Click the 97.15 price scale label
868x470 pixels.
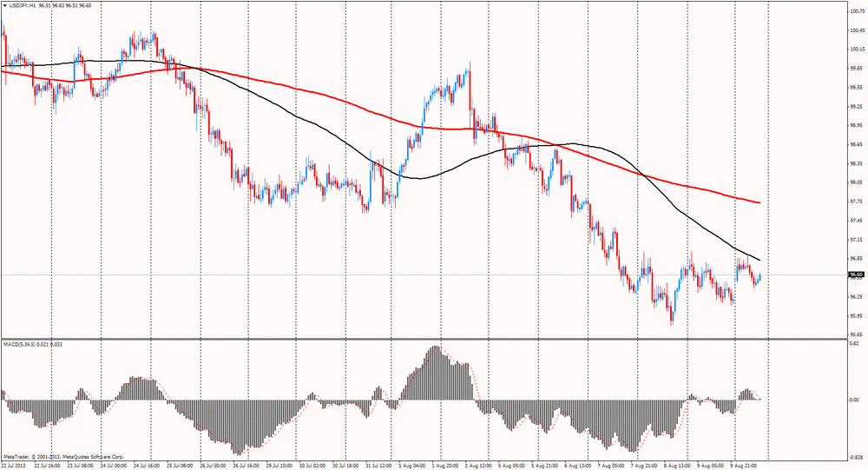pyautogui.click(x=857, y=240)
